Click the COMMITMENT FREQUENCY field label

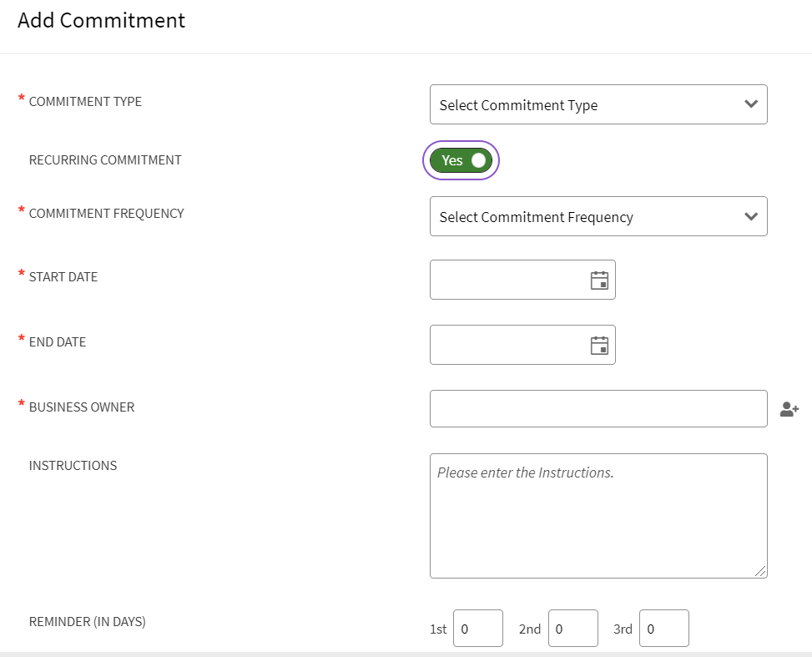pos(106,214)
